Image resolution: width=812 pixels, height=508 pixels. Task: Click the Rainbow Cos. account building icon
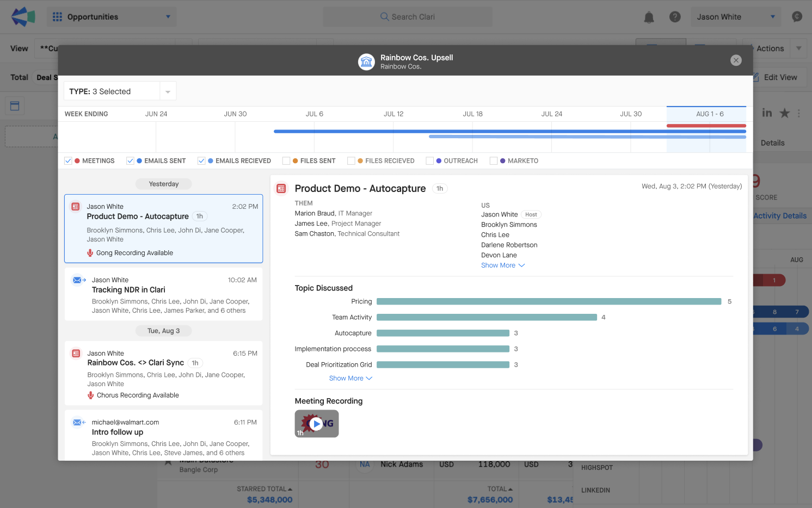tap(367, 62)
